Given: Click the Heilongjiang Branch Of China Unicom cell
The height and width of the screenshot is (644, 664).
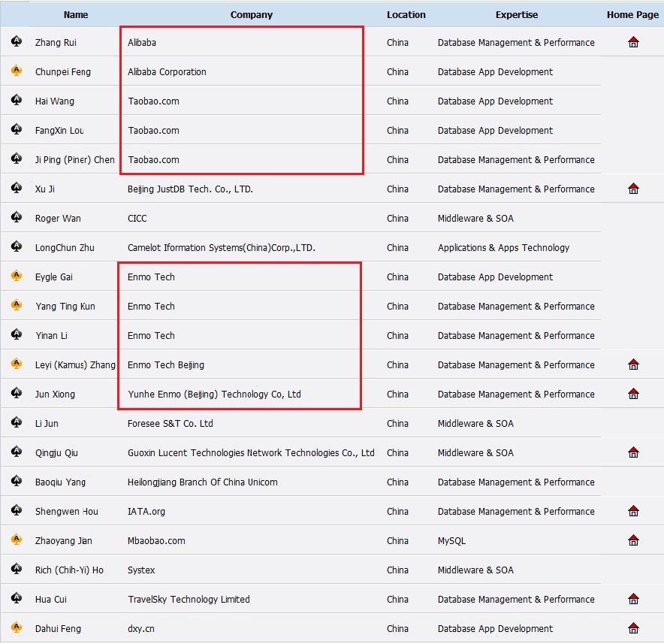Looking at the screenshot, I should coord(202,482).
